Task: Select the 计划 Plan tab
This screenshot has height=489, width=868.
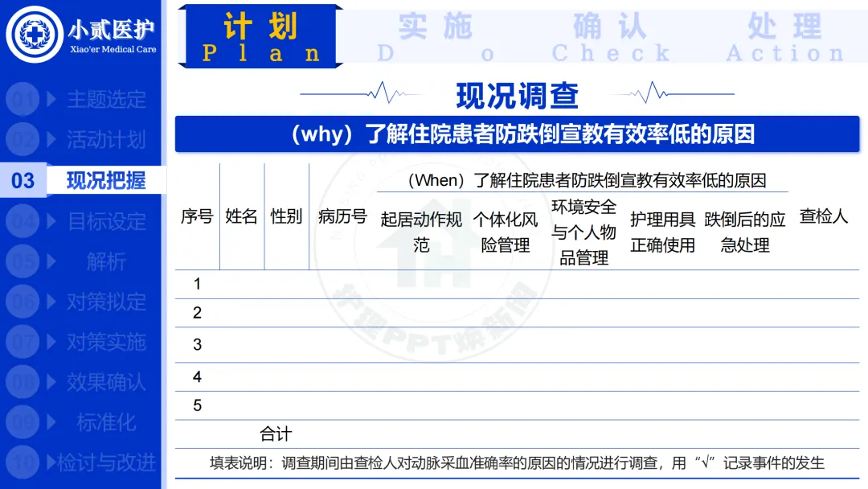Action: 260,36
